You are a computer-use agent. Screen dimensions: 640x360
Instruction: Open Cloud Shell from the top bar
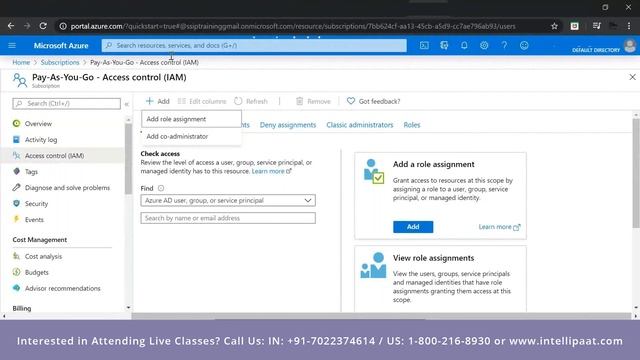tap(424, 45)
